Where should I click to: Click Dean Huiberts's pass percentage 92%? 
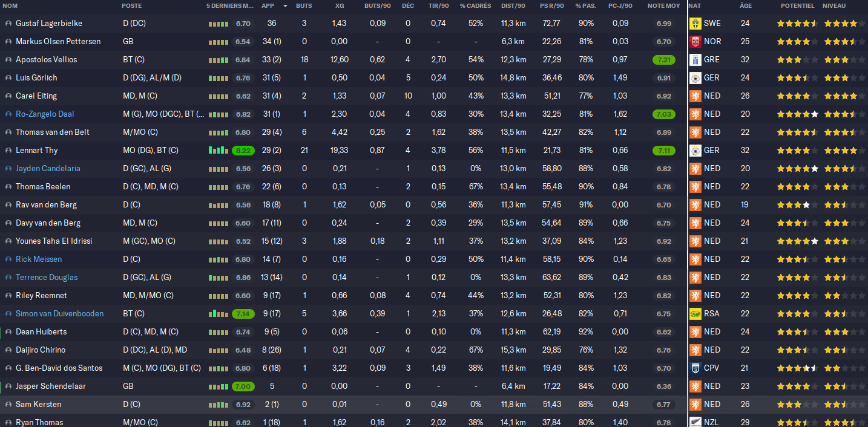click(x=586, y=332)
